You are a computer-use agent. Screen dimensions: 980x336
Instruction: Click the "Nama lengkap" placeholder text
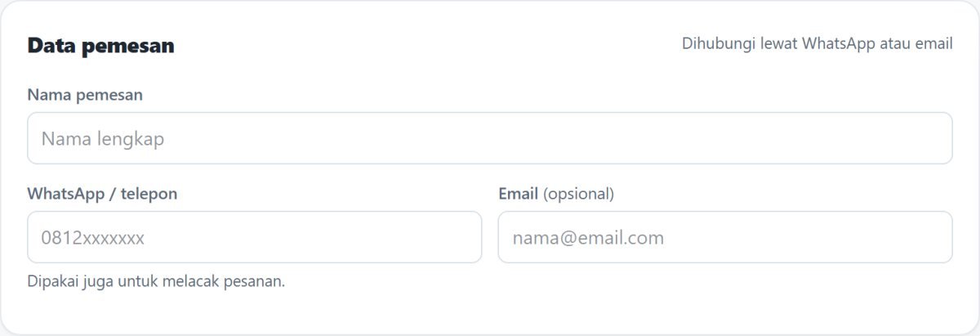point(103,139)
